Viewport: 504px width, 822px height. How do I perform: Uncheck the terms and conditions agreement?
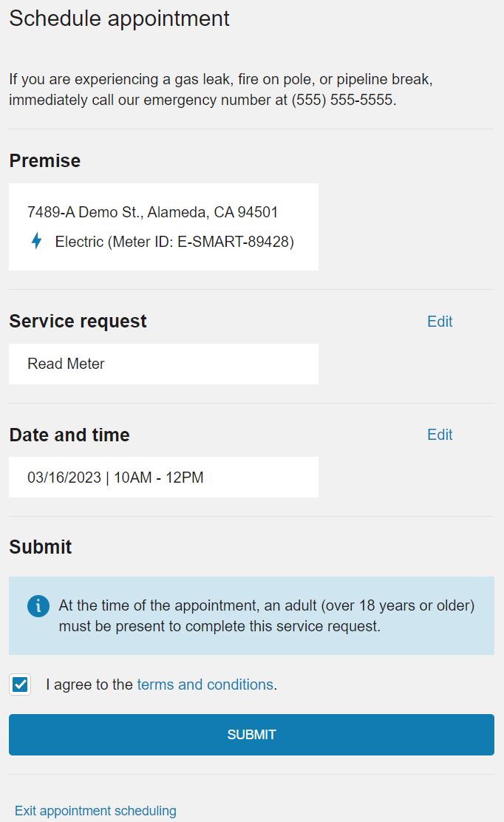[19, 685]
